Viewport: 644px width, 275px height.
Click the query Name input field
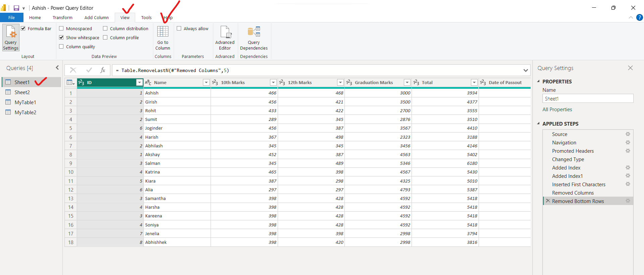click(588, 98)
